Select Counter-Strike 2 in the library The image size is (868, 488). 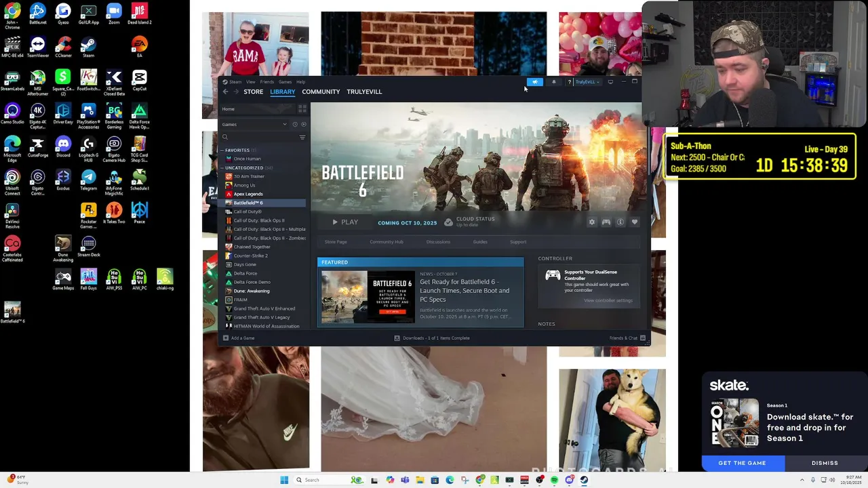[250, 256]
